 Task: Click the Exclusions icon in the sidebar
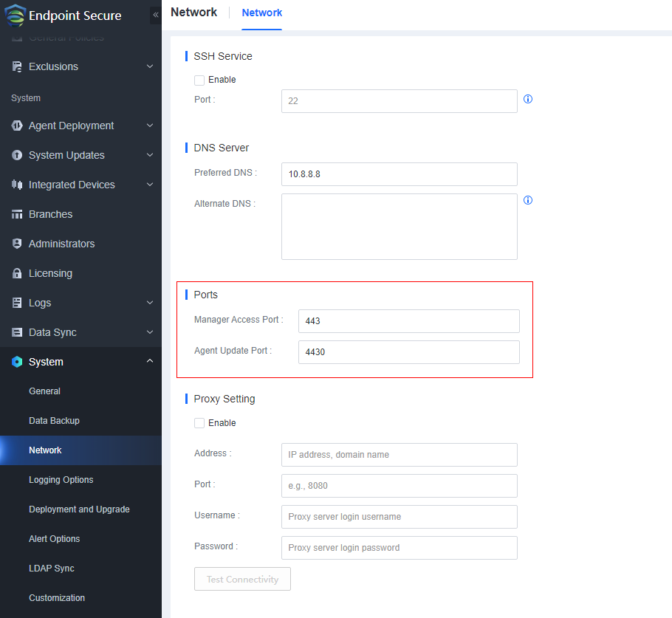click(x=17, y=66)
